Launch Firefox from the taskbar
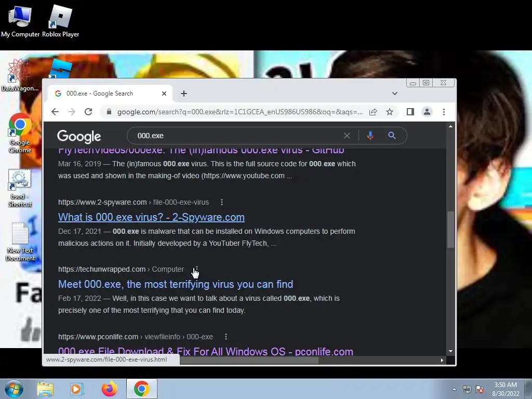Image resolution: width=532 pixels, height=399 pixels. pyautogui.click(x=109, y=389)
